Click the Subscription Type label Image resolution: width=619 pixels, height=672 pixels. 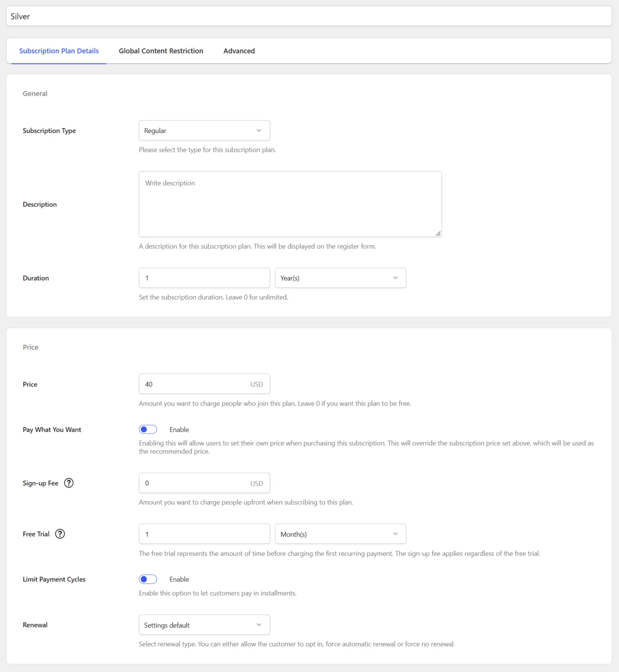[49, 131]
